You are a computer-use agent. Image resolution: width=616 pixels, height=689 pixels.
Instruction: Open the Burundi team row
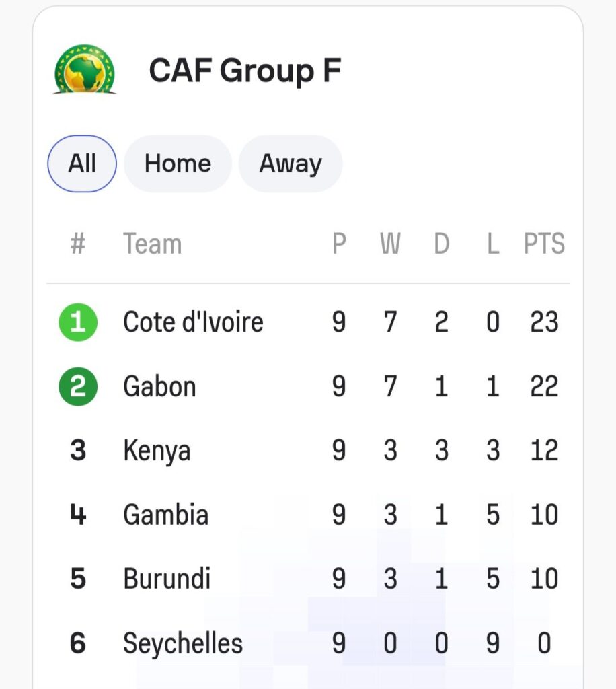(x=167, y=579)
